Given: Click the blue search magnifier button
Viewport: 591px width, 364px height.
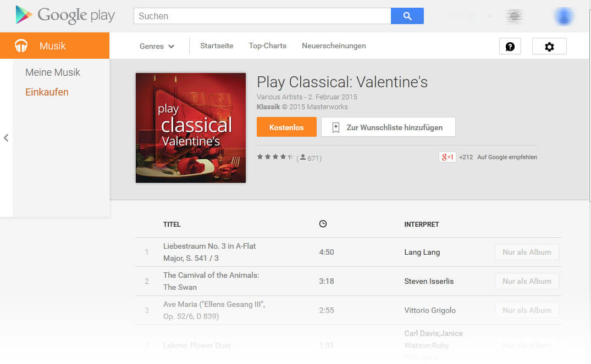Looking at the screenshot, I should pyautogui.click(x=407, y=16).
